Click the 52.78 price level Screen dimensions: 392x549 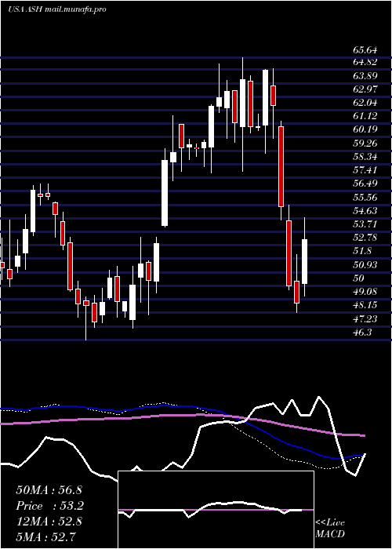click(365, 238)
